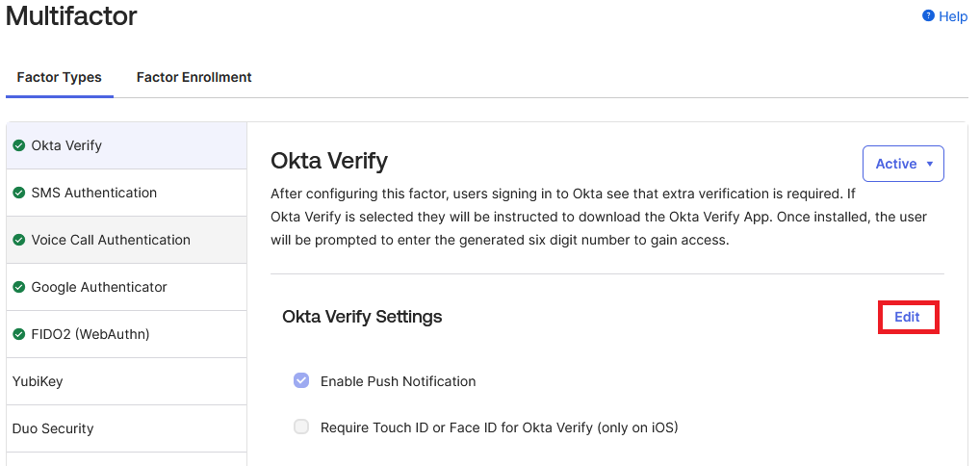
Task: Open the Active status dropdown
Action: click(903, 164)
